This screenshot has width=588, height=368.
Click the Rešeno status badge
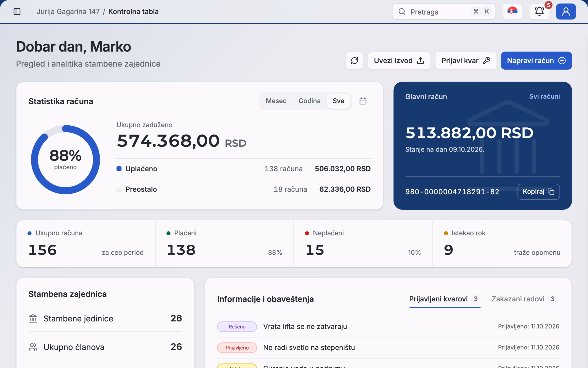coord(237,327)
